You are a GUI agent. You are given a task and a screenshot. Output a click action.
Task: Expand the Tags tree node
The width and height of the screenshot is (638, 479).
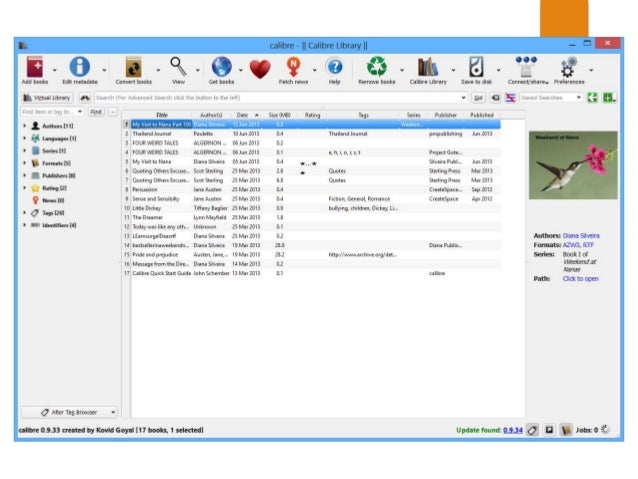click(24, 213)
